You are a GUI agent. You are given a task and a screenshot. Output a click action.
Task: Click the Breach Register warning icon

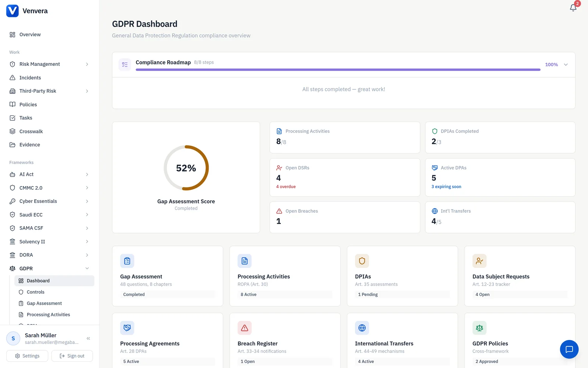(x=244, y=328)
